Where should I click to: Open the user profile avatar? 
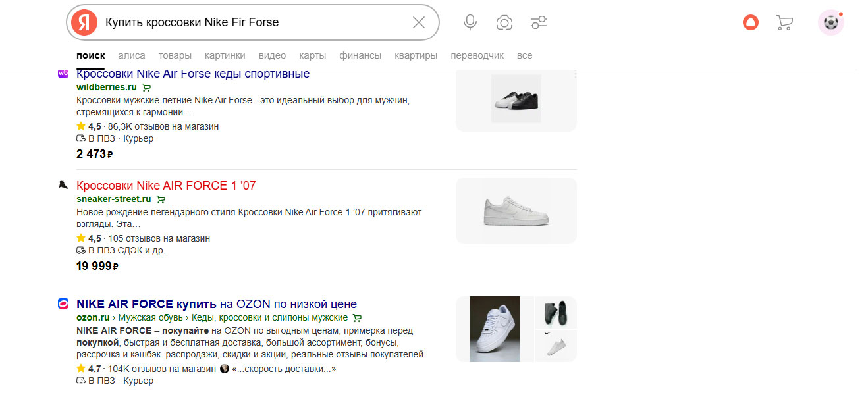(x=831, y=23)
